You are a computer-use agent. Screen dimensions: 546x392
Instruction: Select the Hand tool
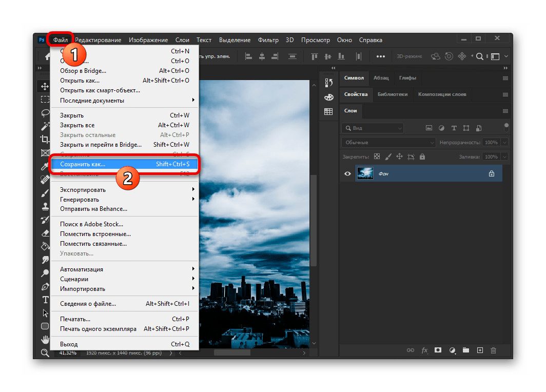45,340
